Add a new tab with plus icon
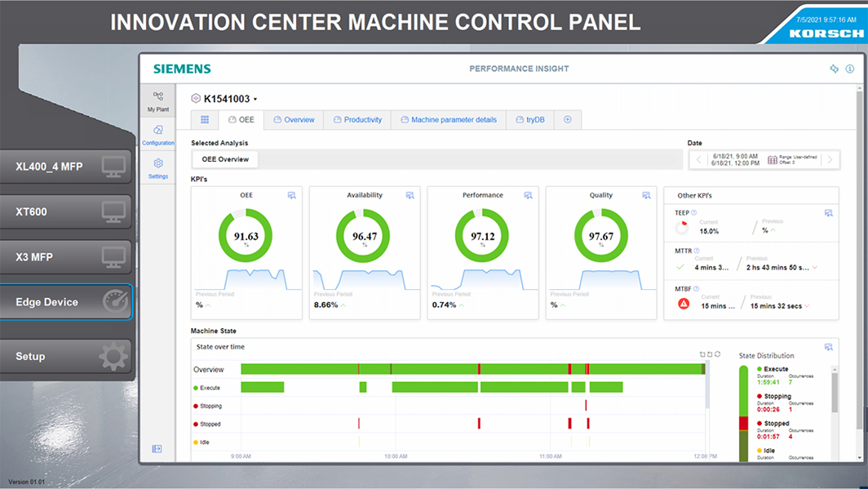Screen dimensions: 868x489 (568, 120)
